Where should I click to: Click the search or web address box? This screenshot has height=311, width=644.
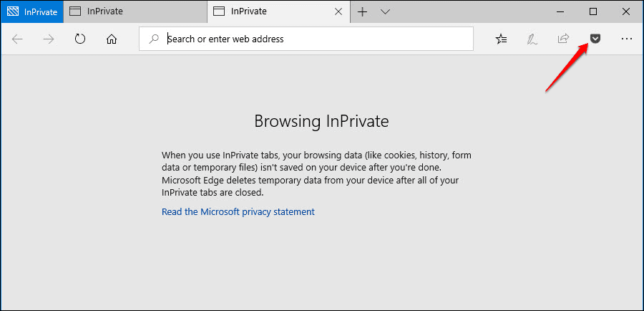point(306,39)
